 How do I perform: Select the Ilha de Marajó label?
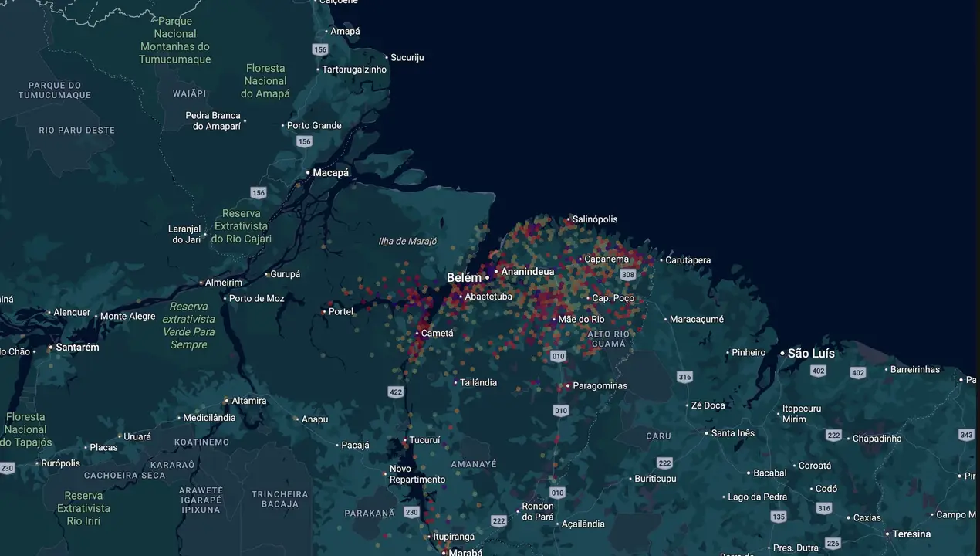click(408, 242)
